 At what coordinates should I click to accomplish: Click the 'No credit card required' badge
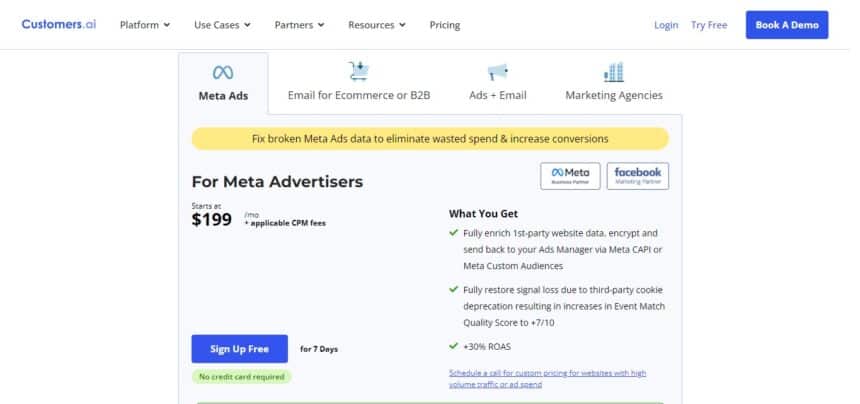coord(241,377)
